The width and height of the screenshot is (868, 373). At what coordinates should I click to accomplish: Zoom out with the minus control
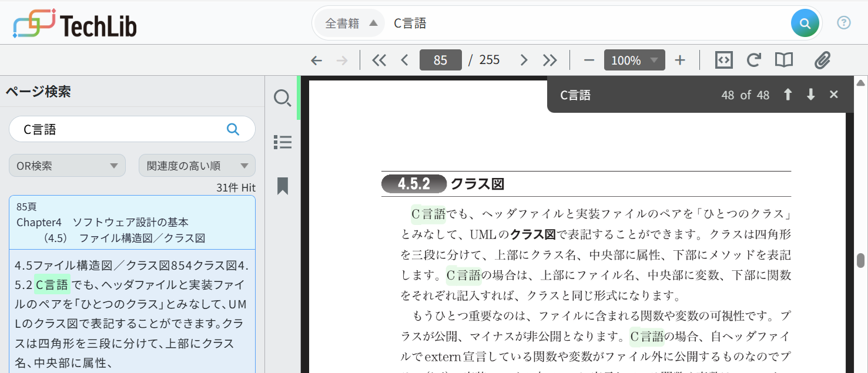(x=588, y=59)
